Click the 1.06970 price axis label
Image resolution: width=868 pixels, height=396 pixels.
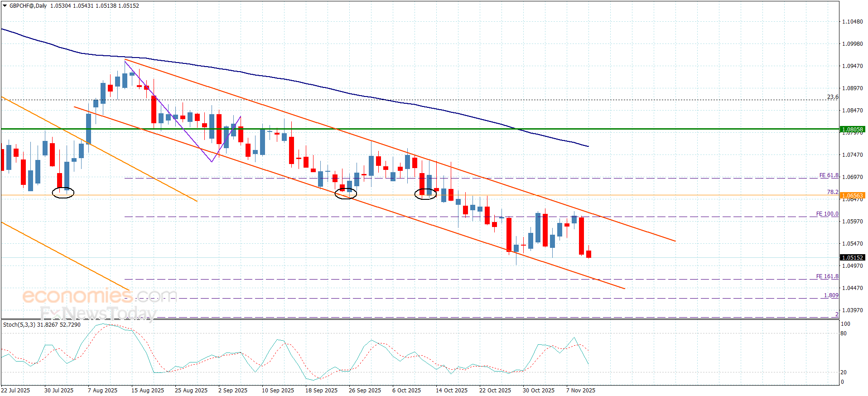click(852, 177)
